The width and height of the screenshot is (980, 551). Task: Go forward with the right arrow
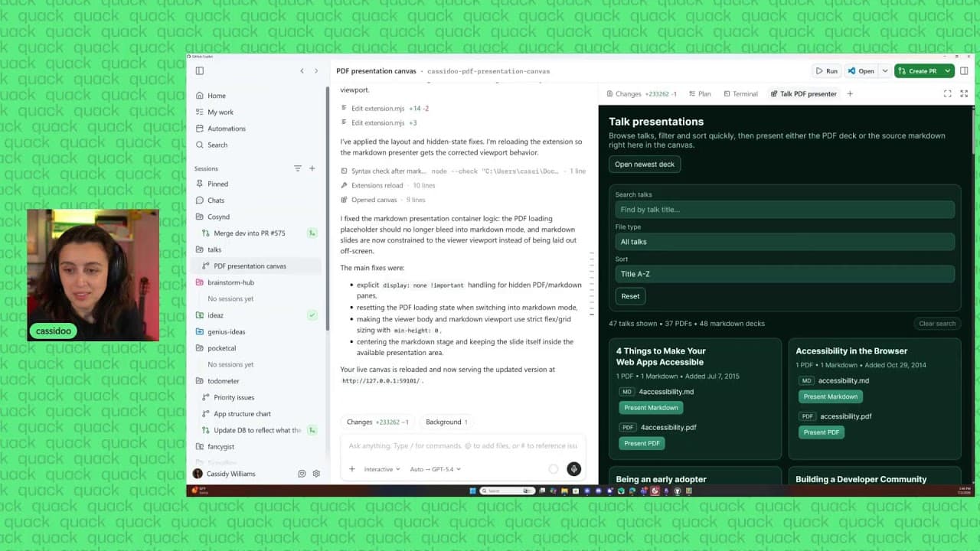point(318,71)
